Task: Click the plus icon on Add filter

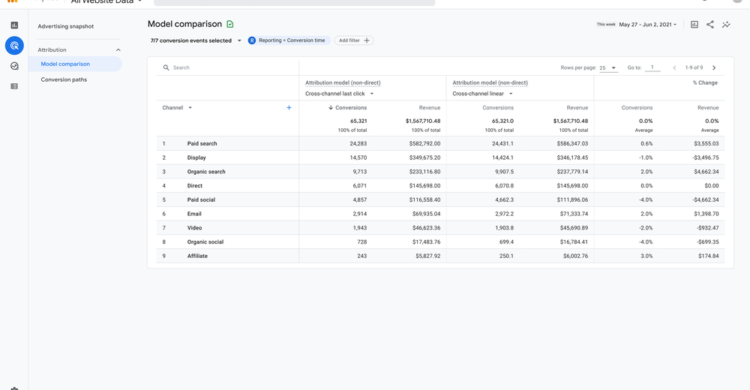Action: pos(367,41)
